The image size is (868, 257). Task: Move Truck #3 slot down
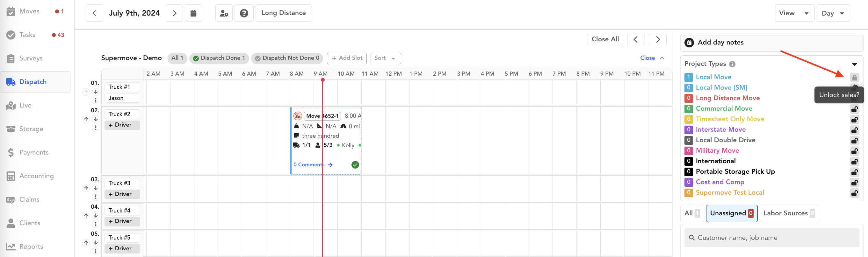pos(96,188)
